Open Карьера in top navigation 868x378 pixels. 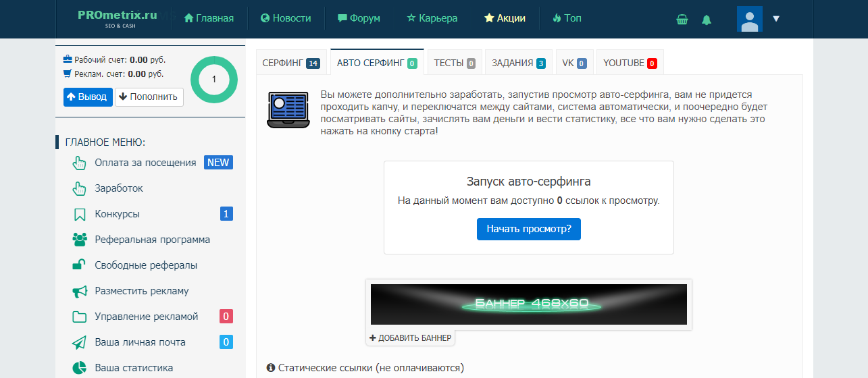pos(432,18)
